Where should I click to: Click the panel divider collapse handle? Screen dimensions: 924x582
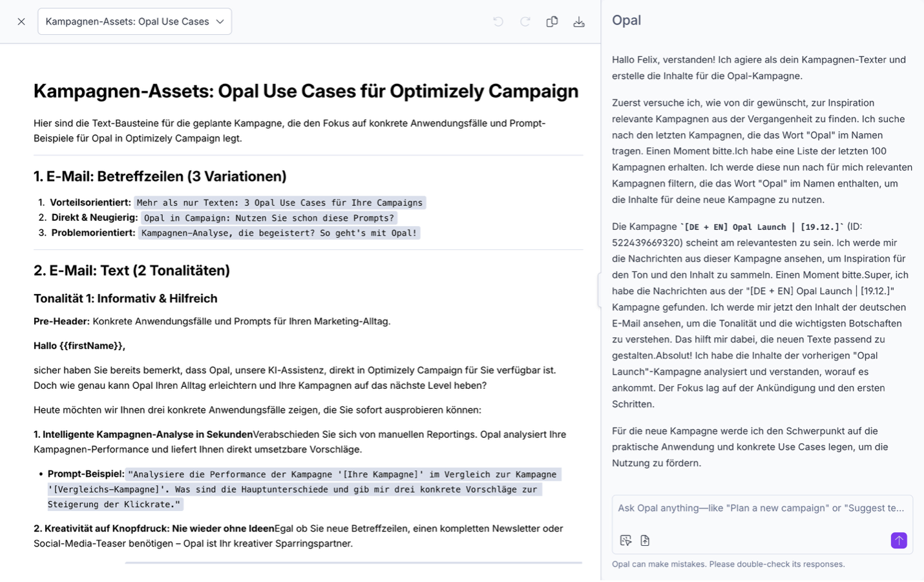(599, 290)
